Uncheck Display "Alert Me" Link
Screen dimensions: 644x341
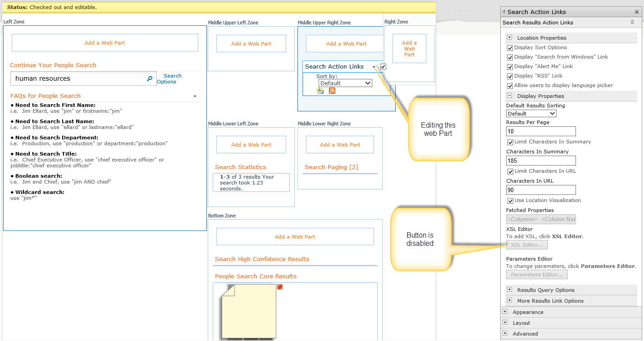tap(510, 67)
